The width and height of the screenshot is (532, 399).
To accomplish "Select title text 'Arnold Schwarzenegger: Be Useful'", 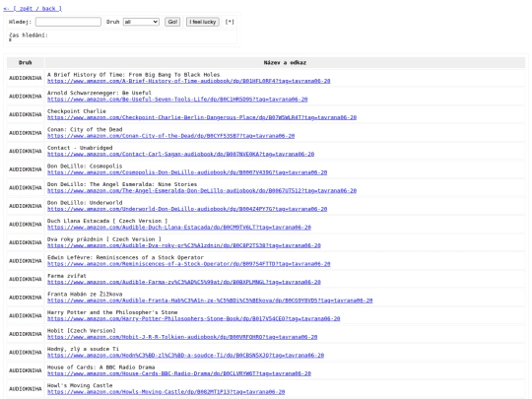I will (x=100, y=94).
